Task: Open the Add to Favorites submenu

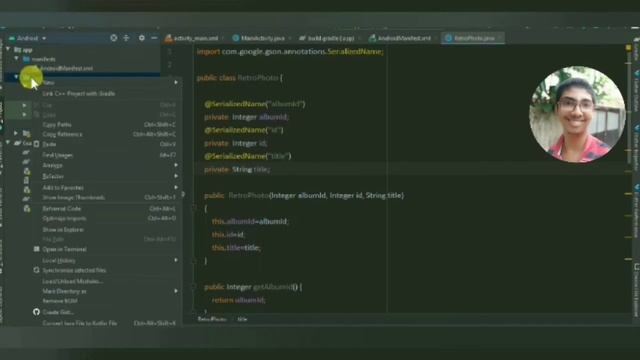Action: tap(107, 187)
